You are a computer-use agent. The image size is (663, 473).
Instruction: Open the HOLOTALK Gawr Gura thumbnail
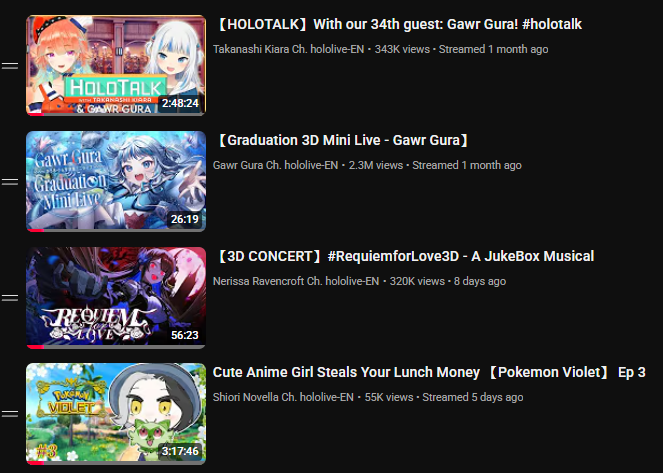[116, 65]
